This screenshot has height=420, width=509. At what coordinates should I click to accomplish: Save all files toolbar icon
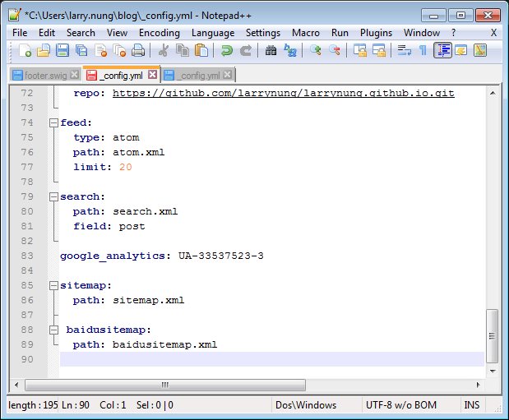coord(81,51)
